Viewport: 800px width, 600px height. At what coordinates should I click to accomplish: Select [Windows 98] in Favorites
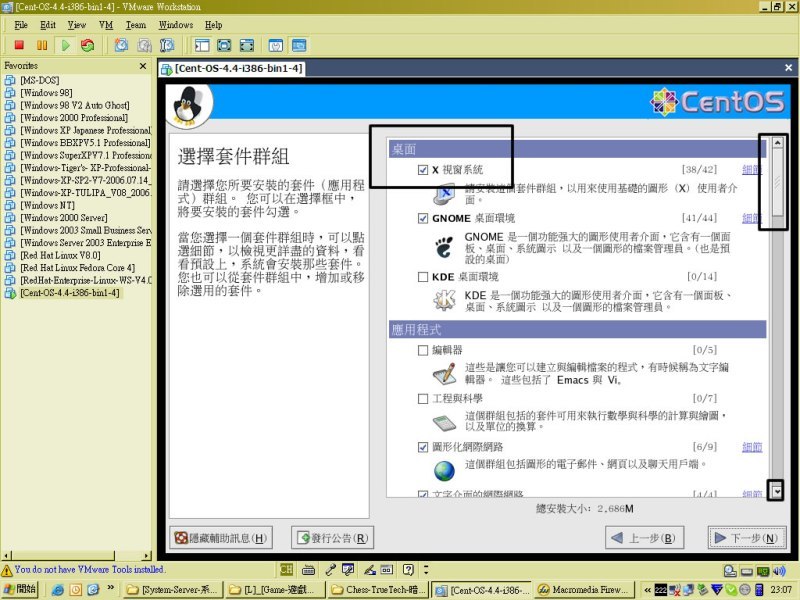tap(46, 93)
